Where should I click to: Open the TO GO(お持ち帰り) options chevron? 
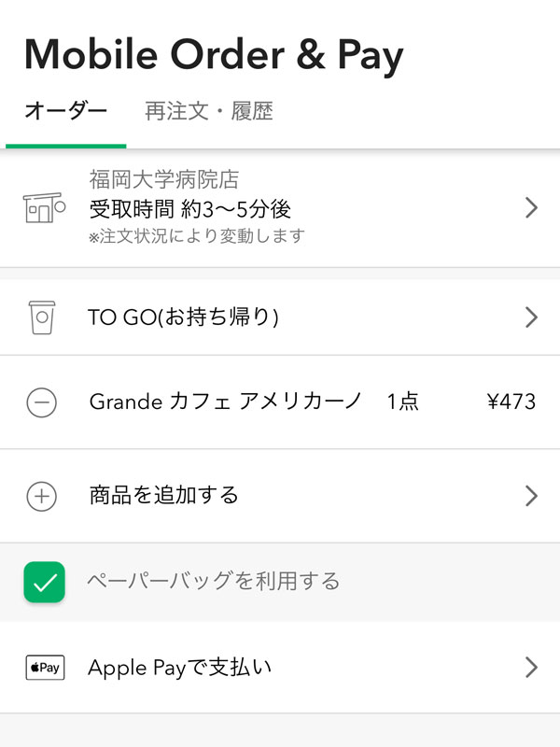pyautogui.click(x=531, y=316)
